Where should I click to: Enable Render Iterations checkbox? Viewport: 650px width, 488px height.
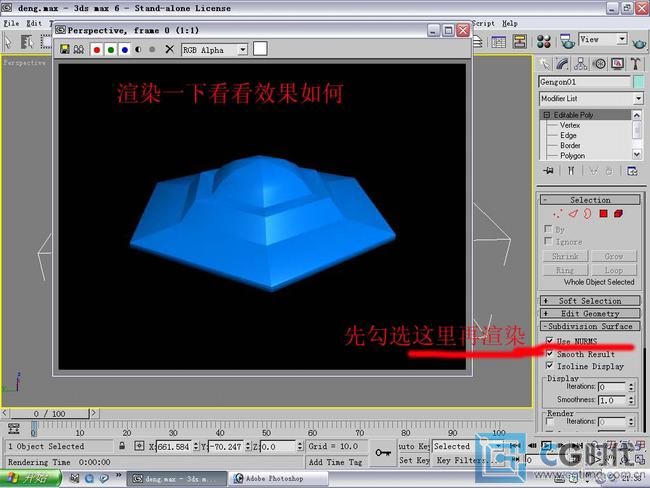coord(550,422)
